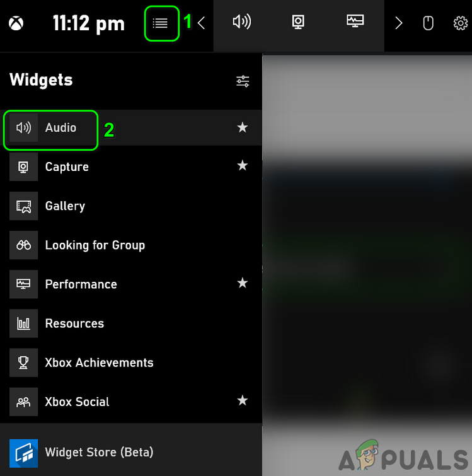Show more widgets with right chevron
472x476 pixels.
(399, 23)
